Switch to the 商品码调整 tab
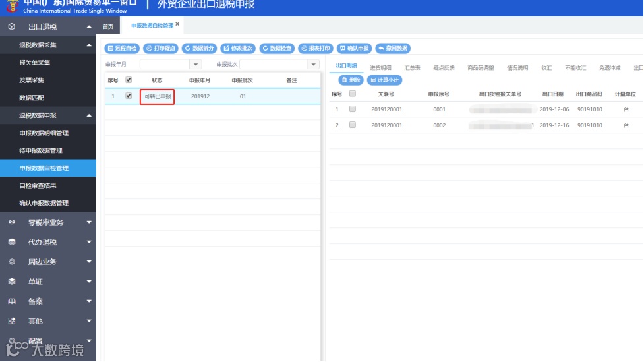 pyautogui.click(x=481, y=68)
